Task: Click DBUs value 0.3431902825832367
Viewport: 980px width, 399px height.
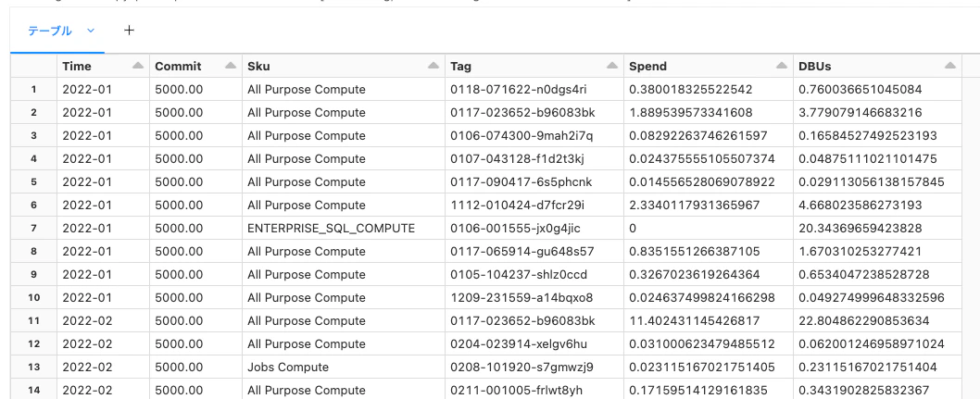Action: (x=864, y=391)
